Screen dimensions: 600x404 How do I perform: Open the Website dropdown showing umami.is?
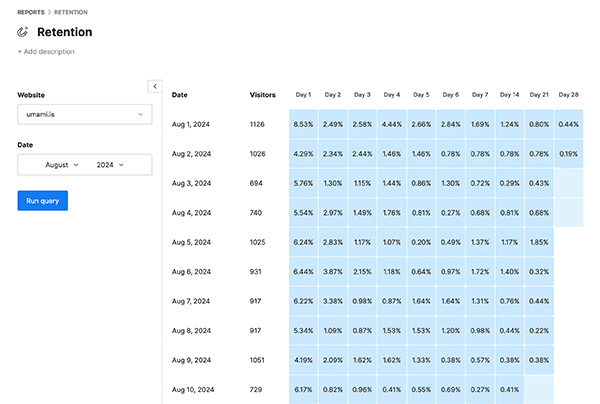coord(84,115)
